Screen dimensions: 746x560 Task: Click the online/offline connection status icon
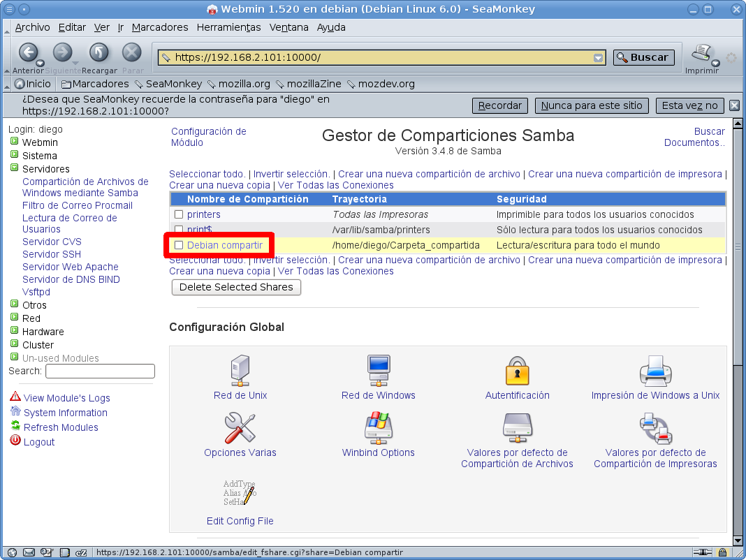[x=702, y=552]
